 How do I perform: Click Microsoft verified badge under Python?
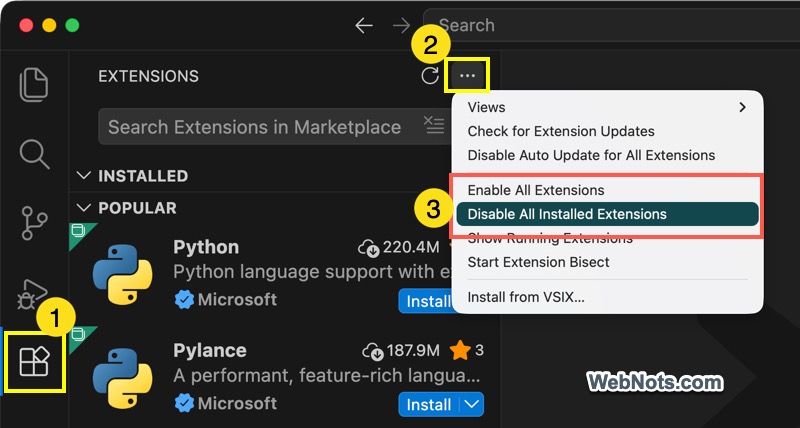(184, 300)
